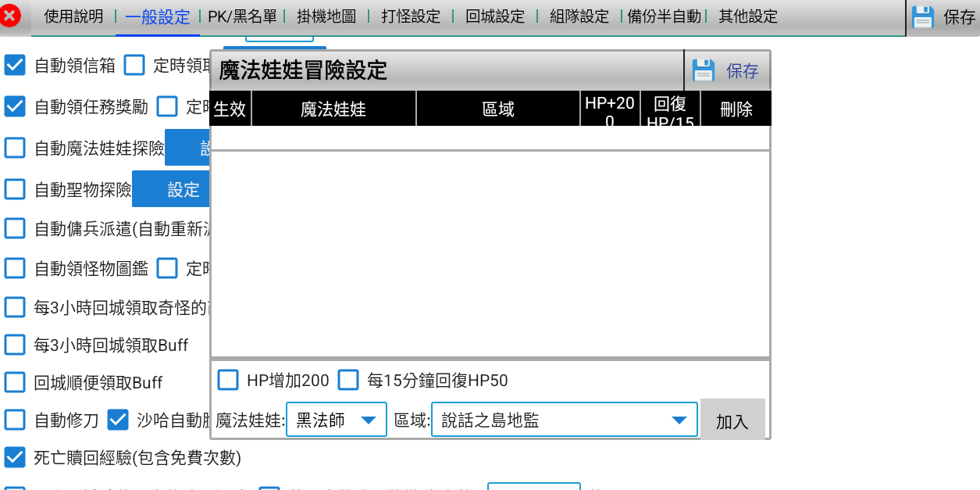Click the 生效 column header
This screenshot has height=490, width=980.
230,109
